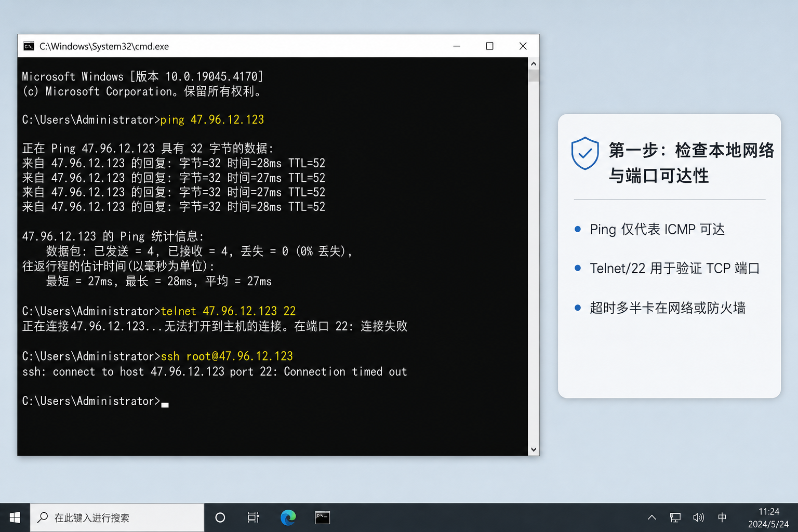Screen dimensions: 798x532
Task: Click the line '往返行程的估计时间'
Action: (118, 266)
